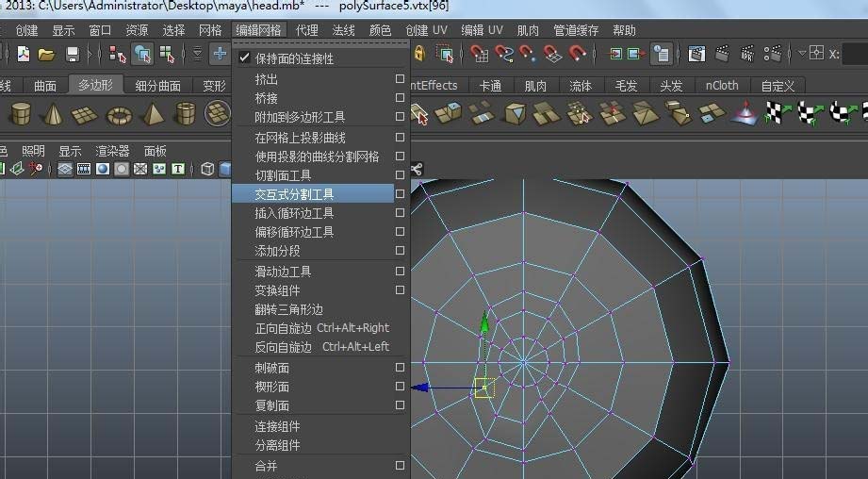Switch to the nCloth shelf tab
The height and width of the screenshot is (479, 868).
click(x=722, y=85)
